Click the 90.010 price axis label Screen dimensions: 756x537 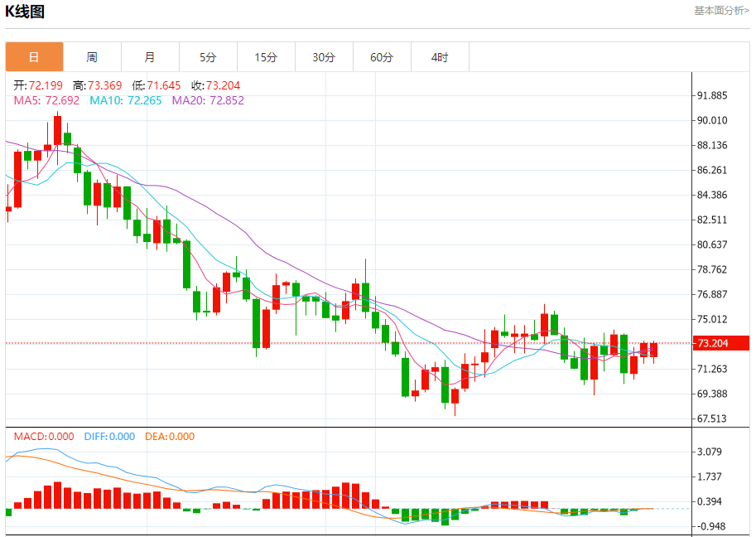[712, 120]
